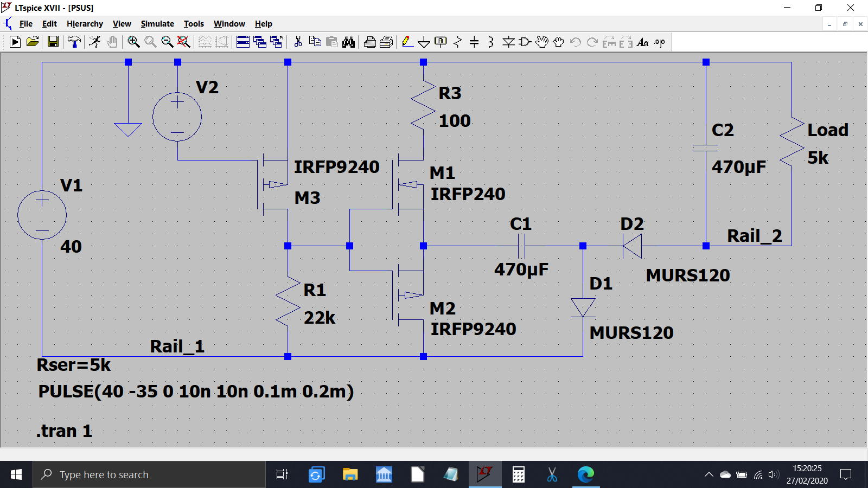This screenshot has height=488, width=868.
Task: Open Component picker (logic gate icon)
Action: [x=525, y=42]
